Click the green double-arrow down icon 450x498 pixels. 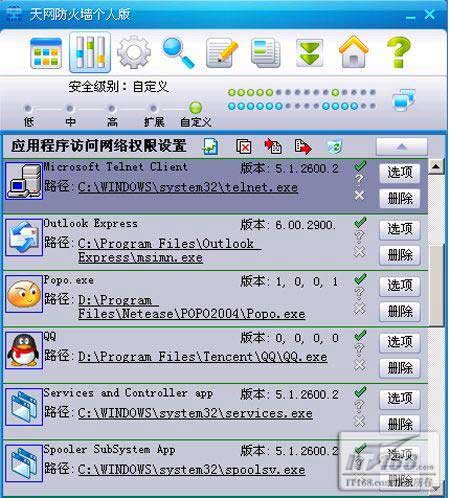click(309, 53)
